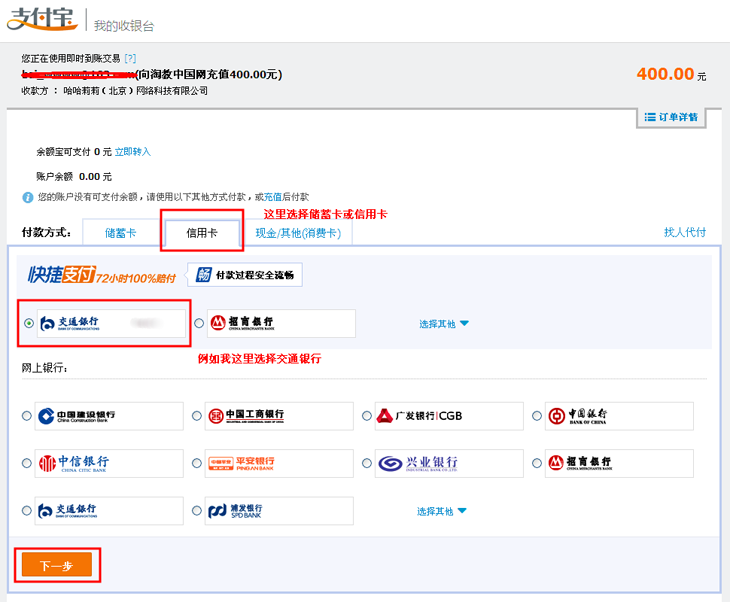Click the 立即转入 link
Screen dimensions: 730x602
pos(132,152)
